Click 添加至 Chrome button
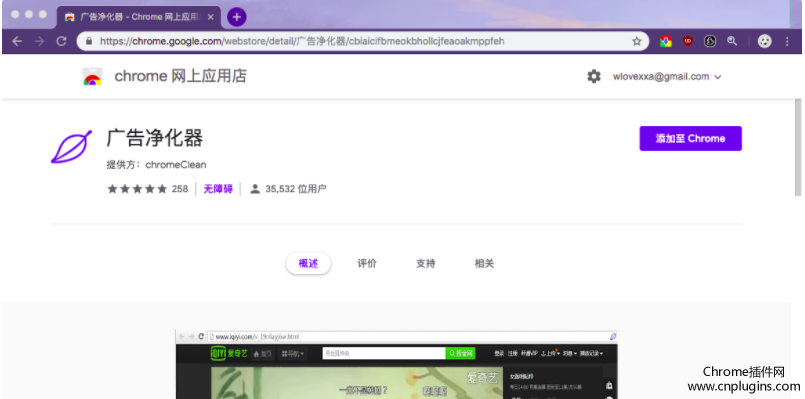Viewport: 805px width, 399px height. tap(691, 139)
